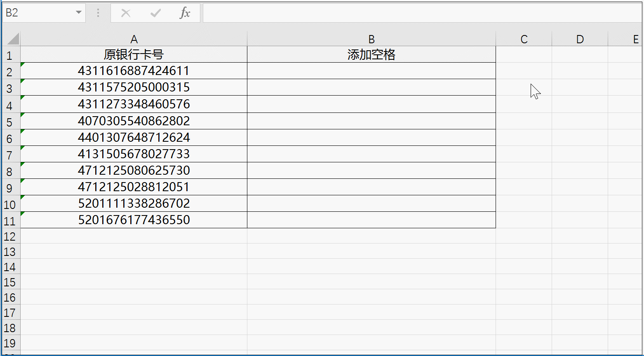Select cell containing 4311616887424611

(134, 71)
